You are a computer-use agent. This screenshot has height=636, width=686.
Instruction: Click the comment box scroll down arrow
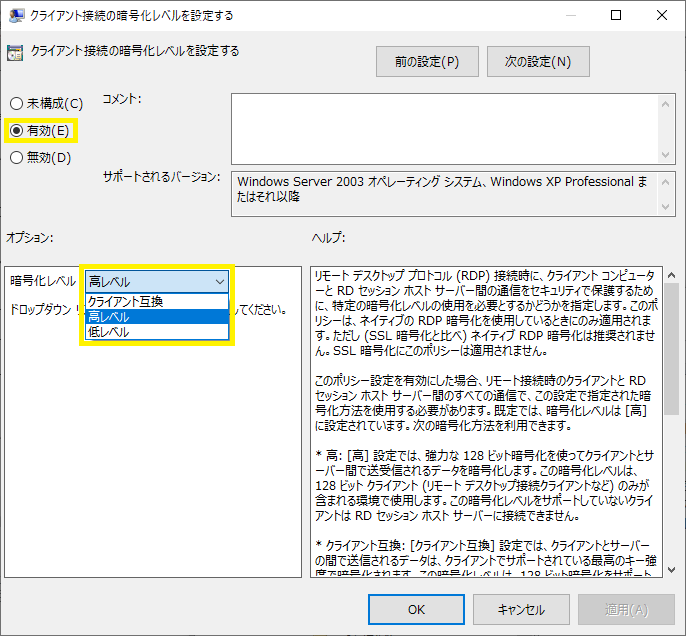click(665, 154)
